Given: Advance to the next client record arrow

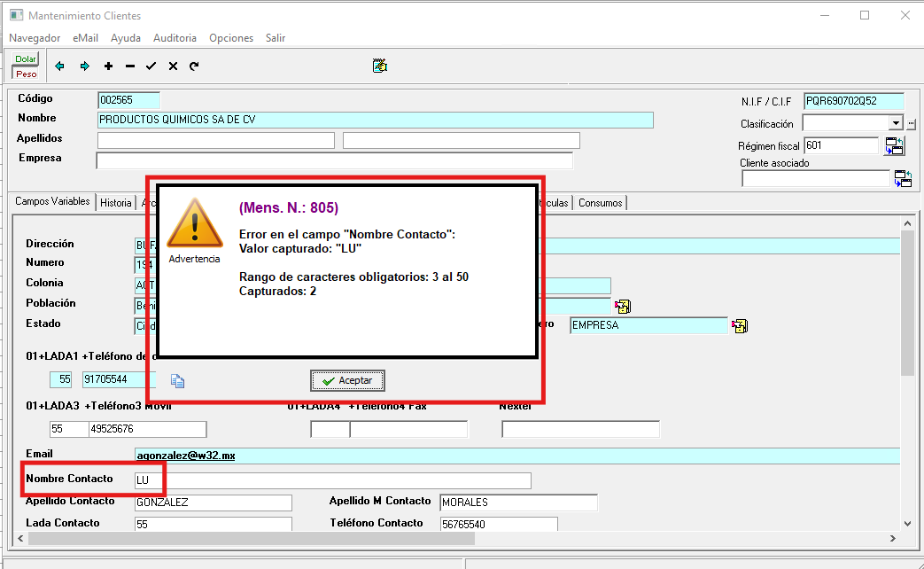Looking at the screenshot, I should click(x=84, y=66).
